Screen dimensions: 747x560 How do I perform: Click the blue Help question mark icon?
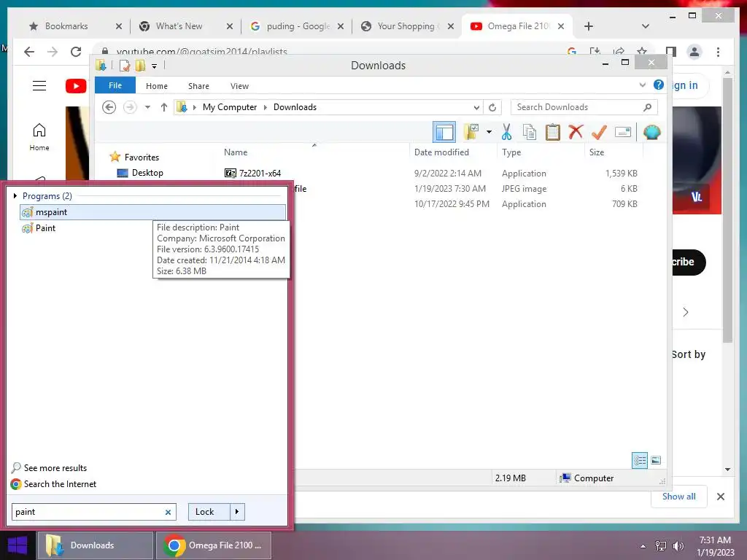pyautogui.click(x=659, y=85)
